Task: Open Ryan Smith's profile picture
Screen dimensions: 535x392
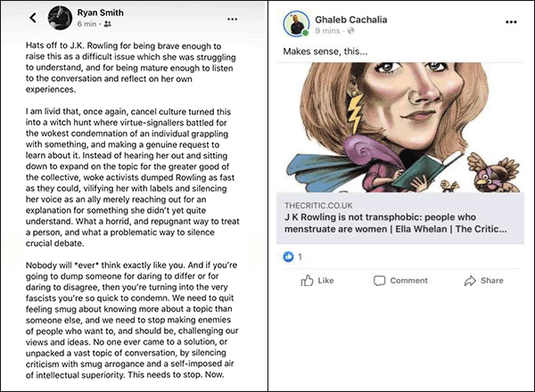Action: click(62, 18)
